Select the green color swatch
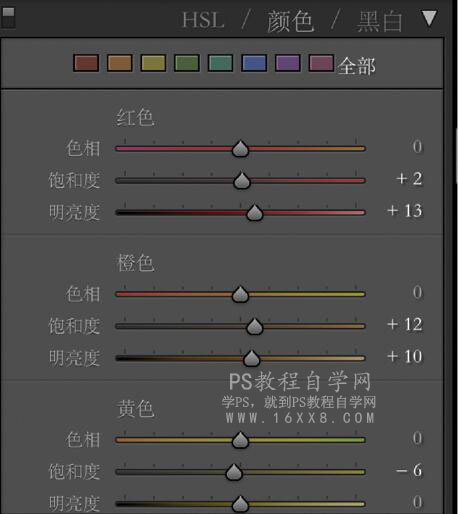Viewport: 458px width, 514px height. pyautogui.click(x=187, y=63)
